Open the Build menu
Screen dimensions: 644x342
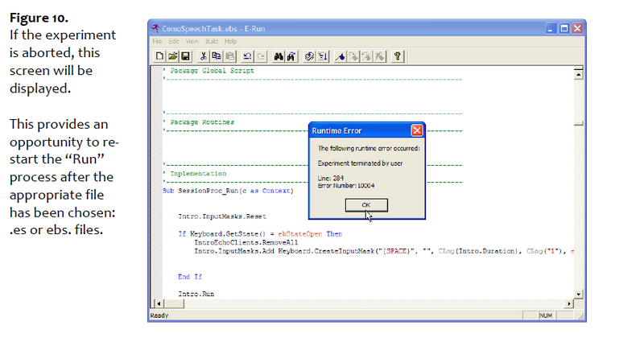(x=212, y=42)
